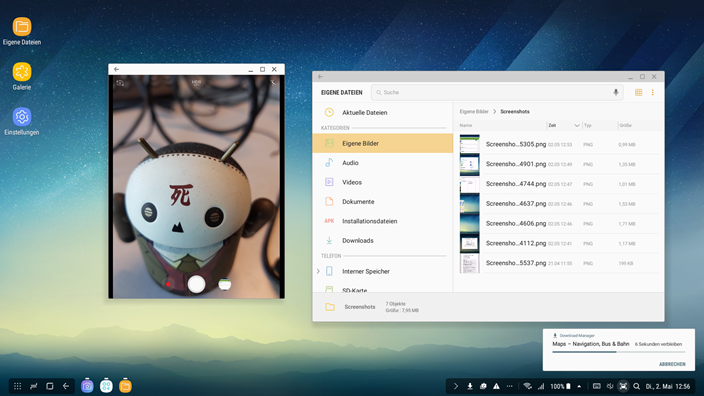Go back in the Eigene Dateien window

click(321, 77)
